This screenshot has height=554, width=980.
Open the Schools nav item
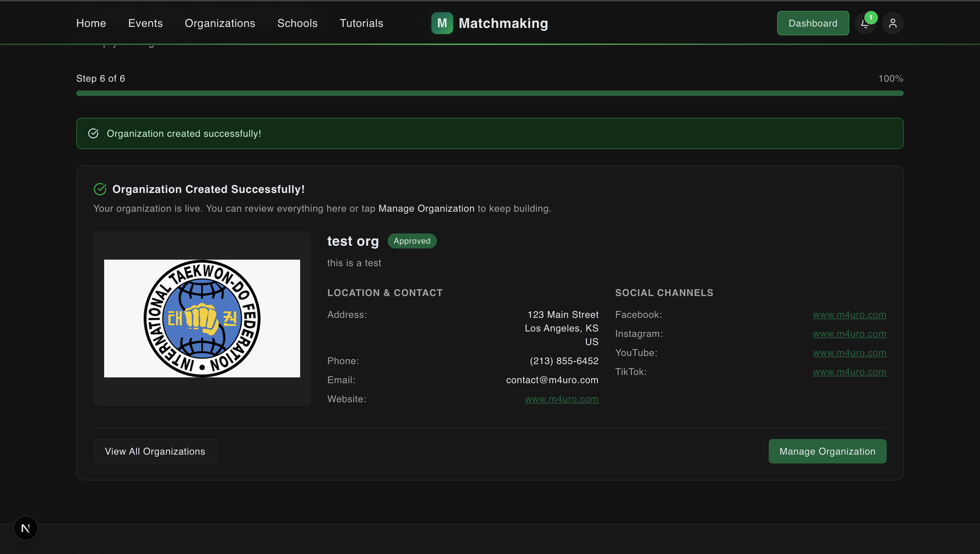pos(297,23)
